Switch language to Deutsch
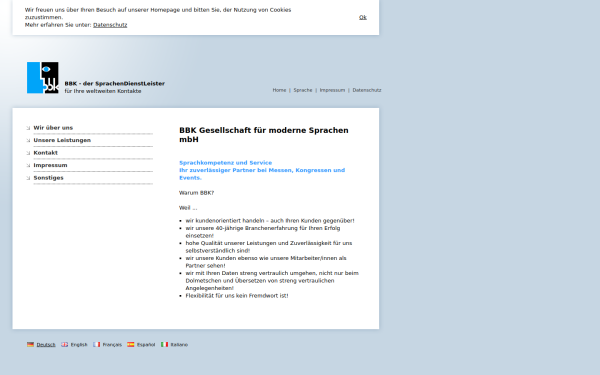 click(46, 345)
